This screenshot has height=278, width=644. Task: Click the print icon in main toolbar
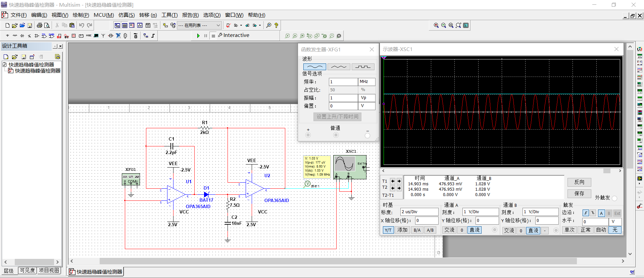coord(40,26)
